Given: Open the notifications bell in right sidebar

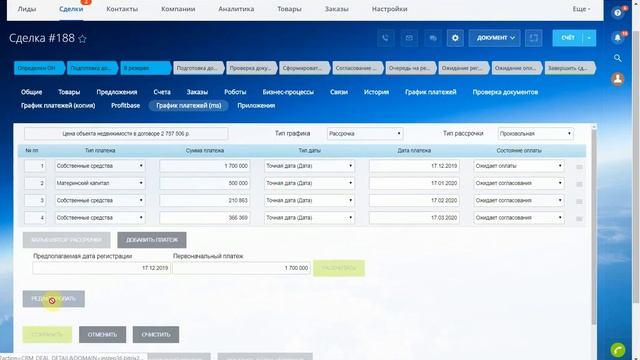Looking at the screenshot, I should 618,38.
